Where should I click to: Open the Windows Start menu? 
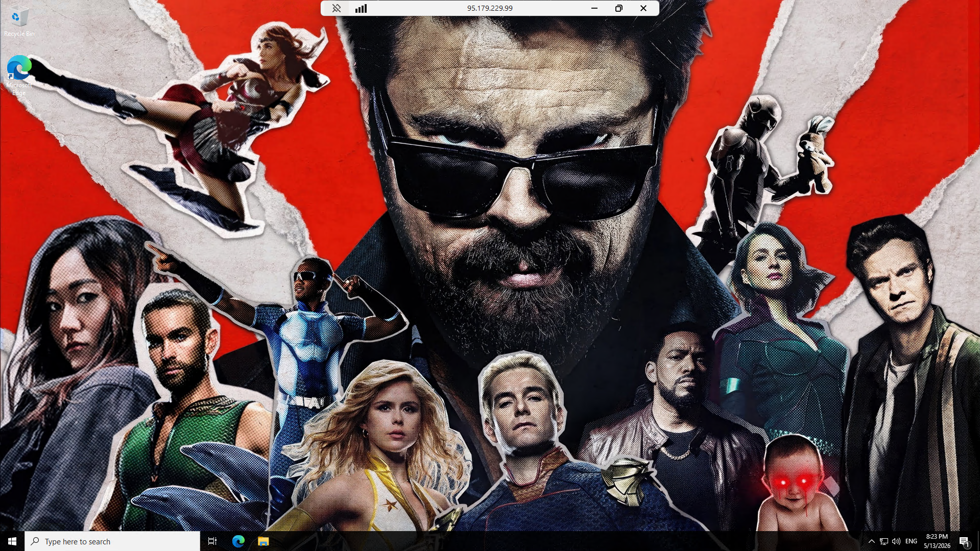pos(12,541)
